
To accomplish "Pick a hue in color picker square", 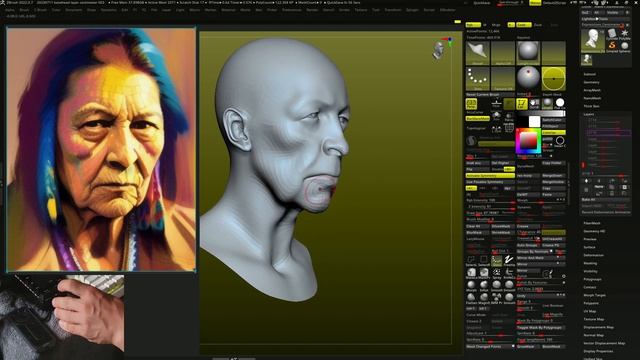I will coord(528,141).
